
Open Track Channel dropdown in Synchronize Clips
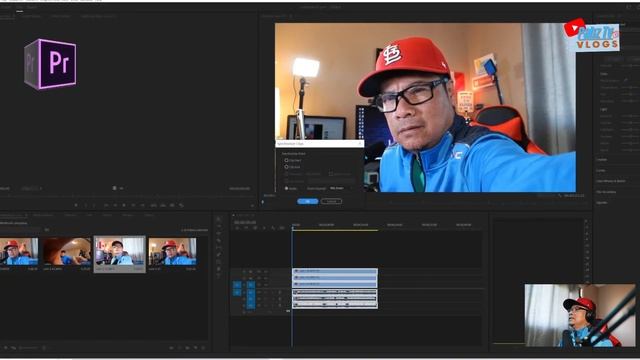341,188
